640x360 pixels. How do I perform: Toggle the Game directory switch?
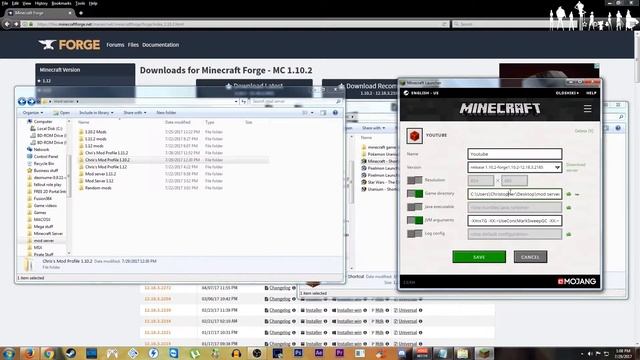pyautogui.click(x=415, y=193)
